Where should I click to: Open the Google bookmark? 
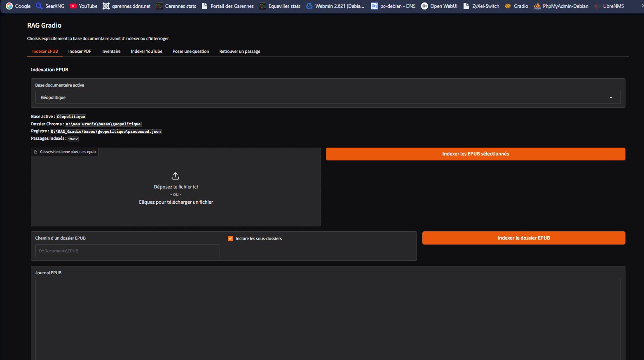click(18, 6)
